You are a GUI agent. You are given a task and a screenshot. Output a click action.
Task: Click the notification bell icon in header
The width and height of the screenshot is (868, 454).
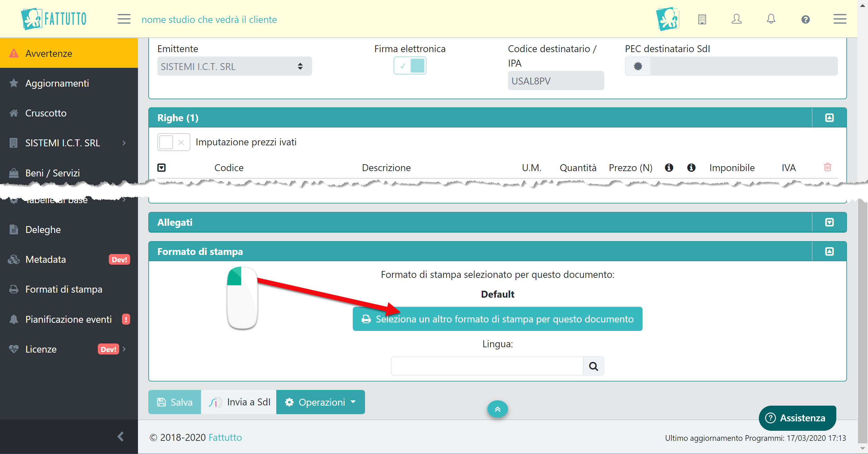(x=771, y=19)
